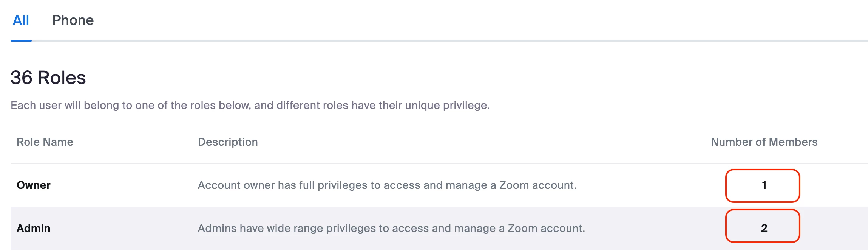This screenshot has width=868, height=252.
Task: View the Owner role's 1 member
Action: [764, 185]
